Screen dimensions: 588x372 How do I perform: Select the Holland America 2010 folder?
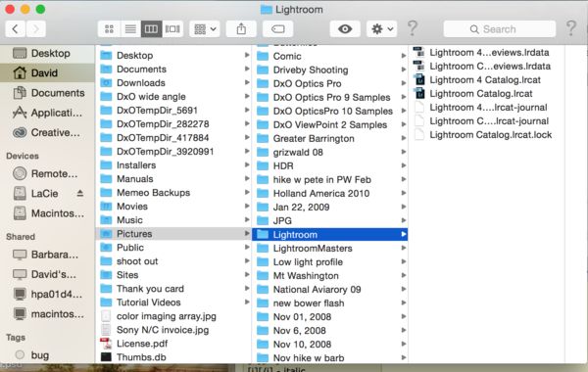click(x=330, y=193)
